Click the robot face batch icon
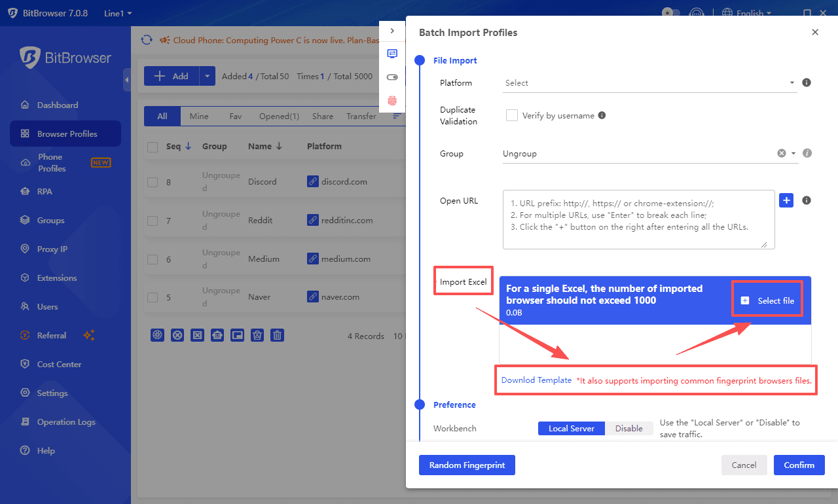 [x=217, y=334]
